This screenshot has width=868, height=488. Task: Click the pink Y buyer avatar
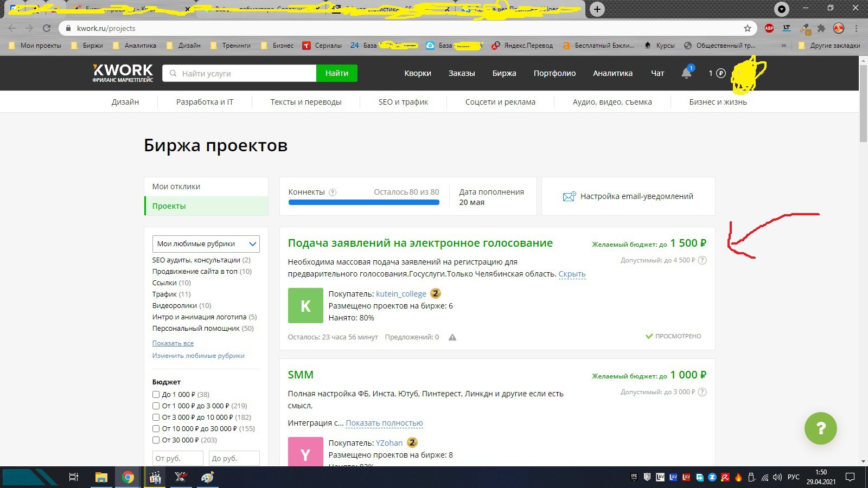[305, 452]
